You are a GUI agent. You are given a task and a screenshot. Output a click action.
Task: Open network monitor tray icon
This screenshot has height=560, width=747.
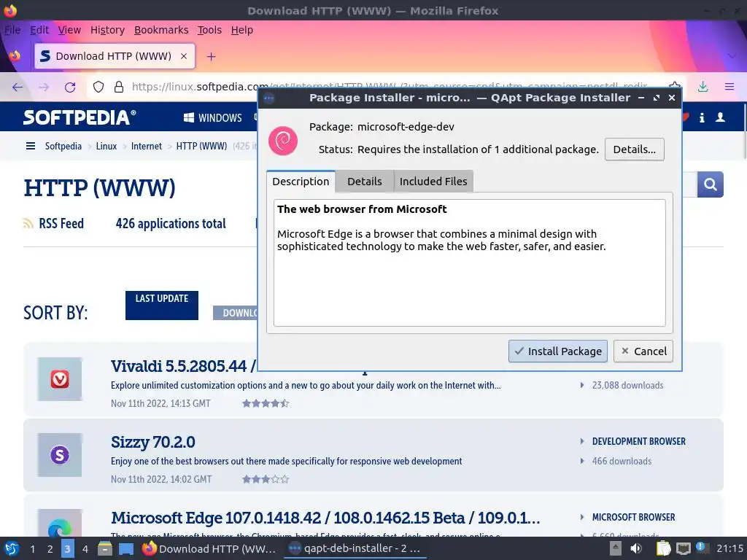[683, 548]
